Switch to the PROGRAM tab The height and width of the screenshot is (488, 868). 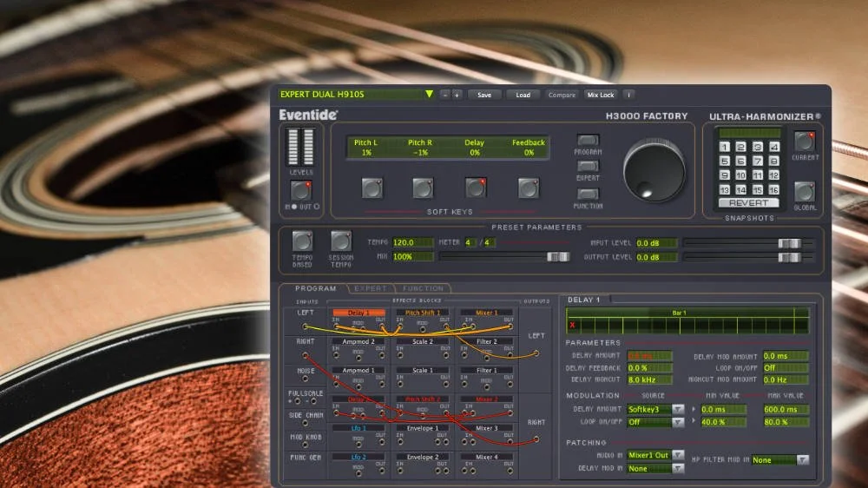315,288
